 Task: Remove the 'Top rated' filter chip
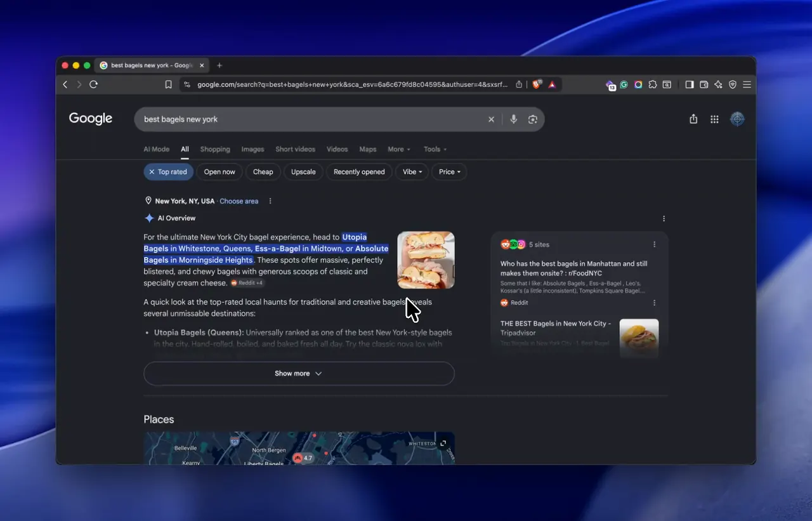168,172
